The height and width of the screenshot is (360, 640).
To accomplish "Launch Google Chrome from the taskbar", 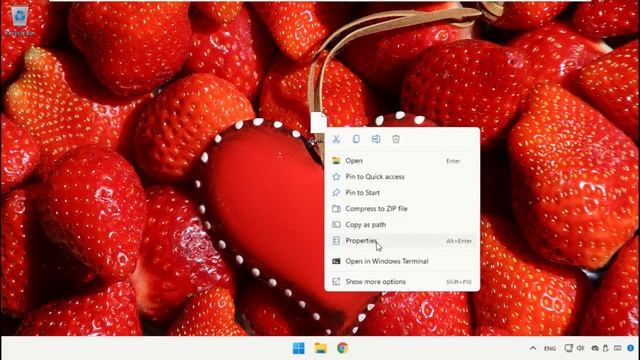I will tap(342, 348).
